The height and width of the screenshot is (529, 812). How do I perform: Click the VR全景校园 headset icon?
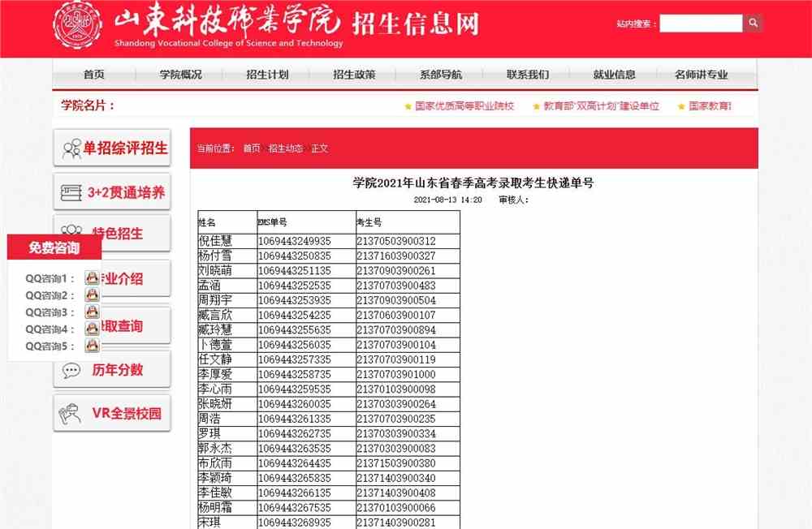click(x=70, y=414)
